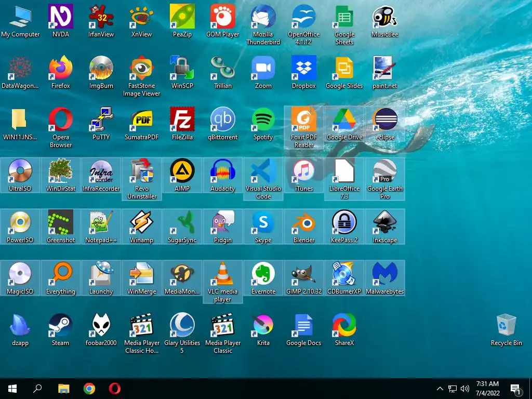Click the Revo Uninstaller icon
Screen dimensions: 532x399
141,179
